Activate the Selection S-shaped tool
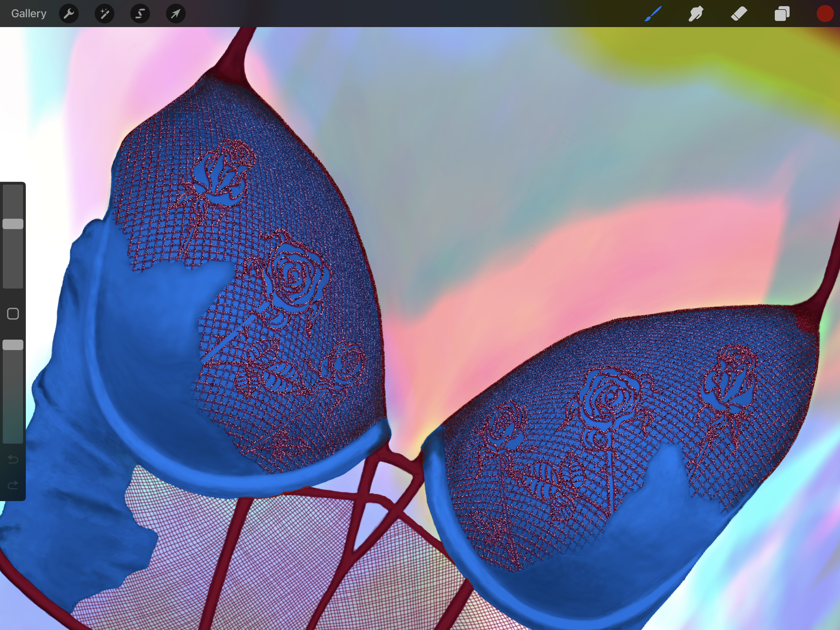 click(x=140, y=14)
